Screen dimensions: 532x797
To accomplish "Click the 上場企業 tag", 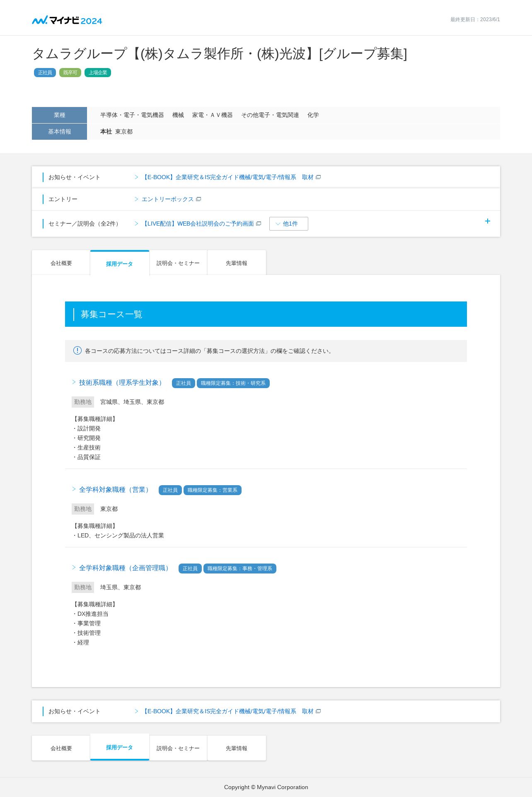I will tap(98, 73).
